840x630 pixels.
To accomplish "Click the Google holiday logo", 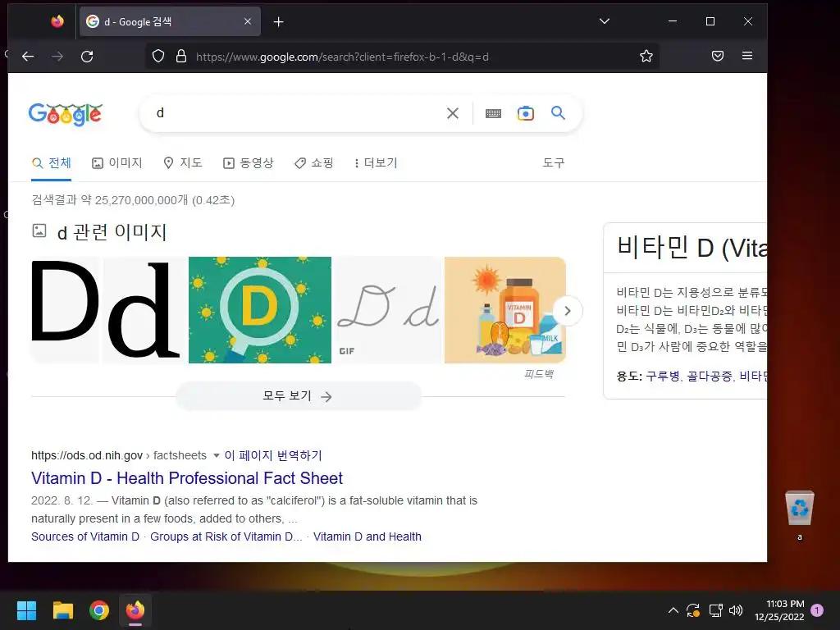I will (66, 114).
